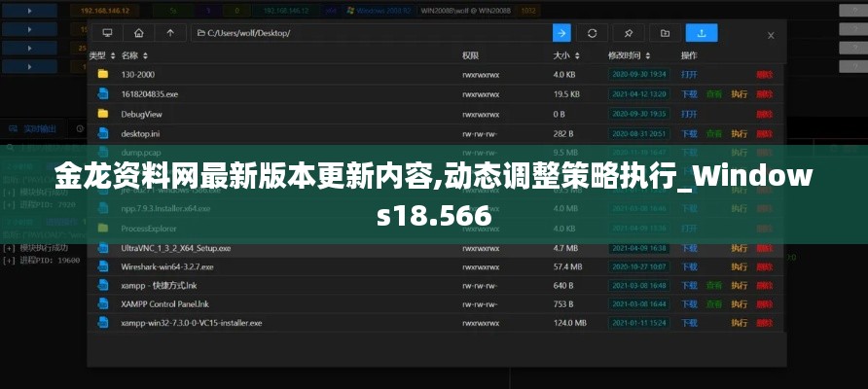
Task: Click the pin icon in toolbar
Action: [629, 33]
